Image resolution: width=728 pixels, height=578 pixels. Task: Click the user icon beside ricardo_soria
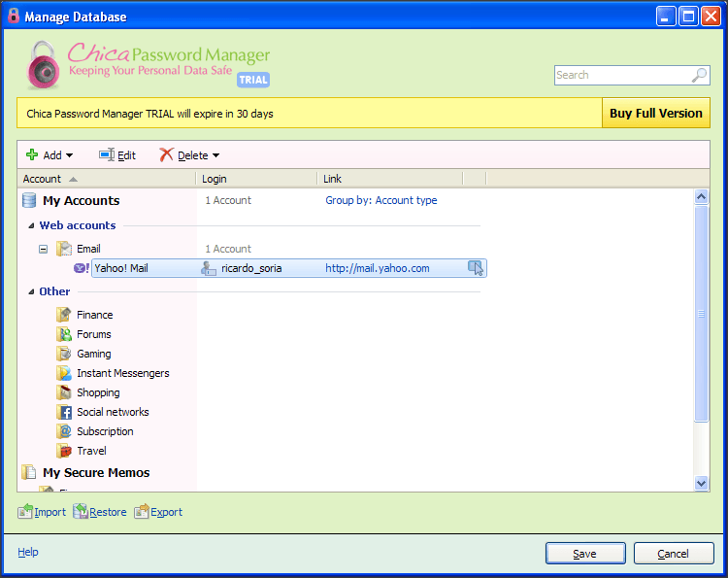pos(209,268)
